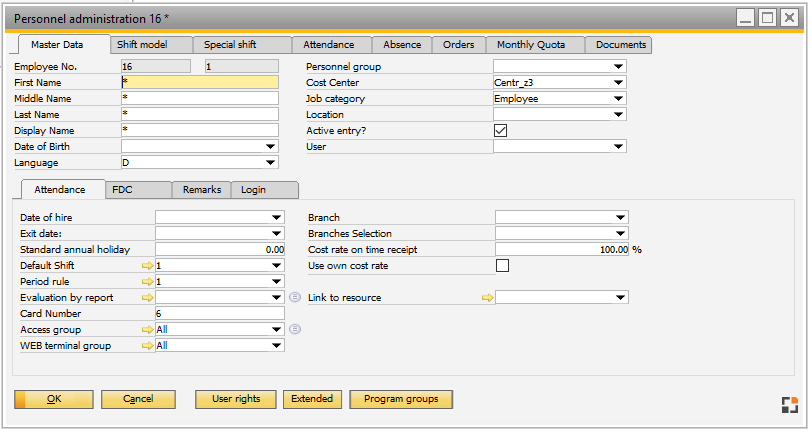Click the round info icon after Access group
Viewport: 812px width, 432px height.
(x=295, y=330)
